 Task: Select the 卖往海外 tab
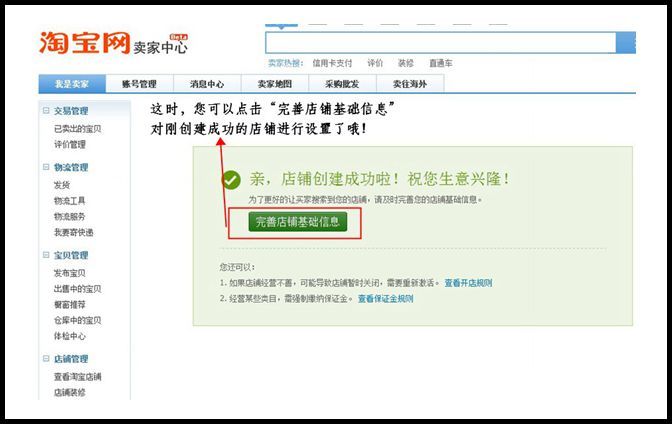point(410,84)
